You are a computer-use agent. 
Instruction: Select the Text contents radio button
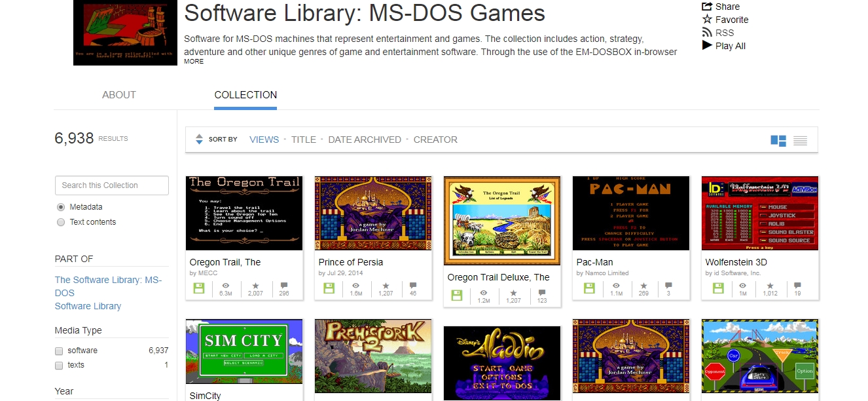click(x=61, y=222)
